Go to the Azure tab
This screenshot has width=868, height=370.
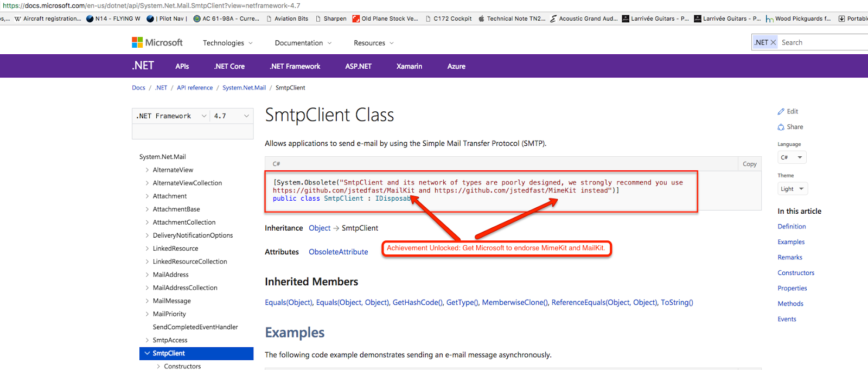coord(456,66)
